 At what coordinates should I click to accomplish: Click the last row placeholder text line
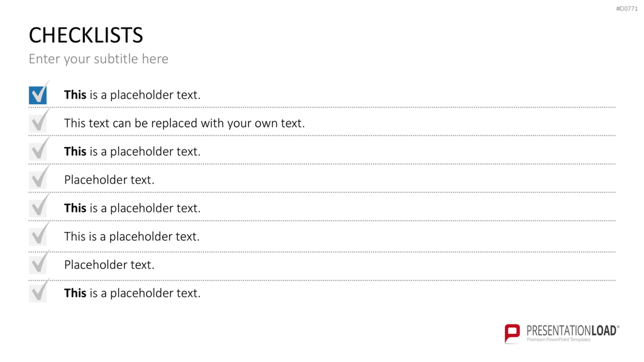[132, 293]
